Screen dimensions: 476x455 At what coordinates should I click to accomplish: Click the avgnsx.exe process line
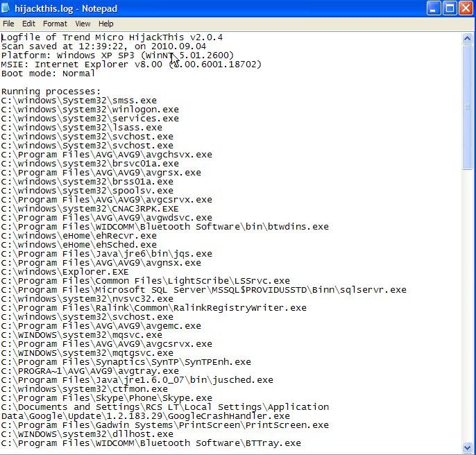tap(101, 263)
